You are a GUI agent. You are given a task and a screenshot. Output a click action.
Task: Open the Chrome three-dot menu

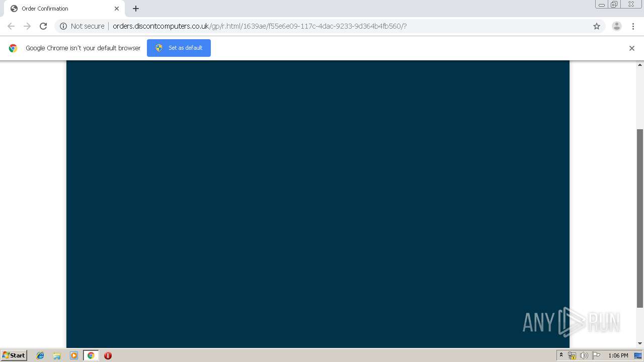coord(633,26)
